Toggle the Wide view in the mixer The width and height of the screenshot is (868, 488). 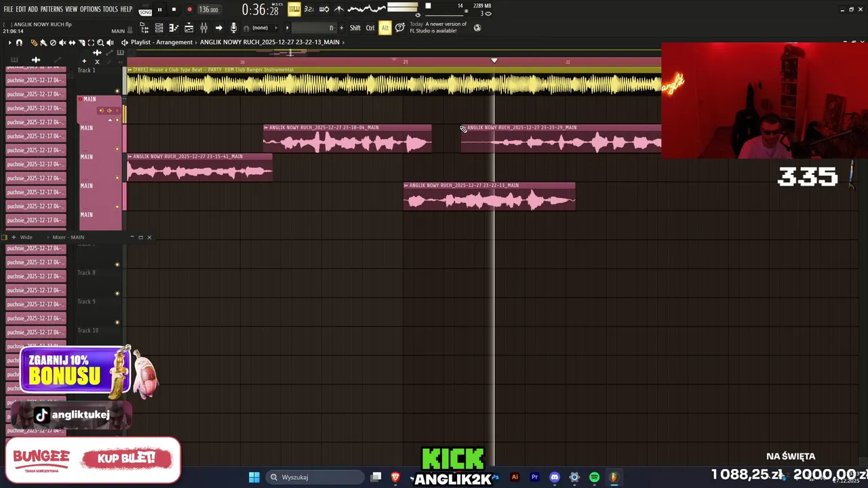pyautogui.click(x=26, y=237)
